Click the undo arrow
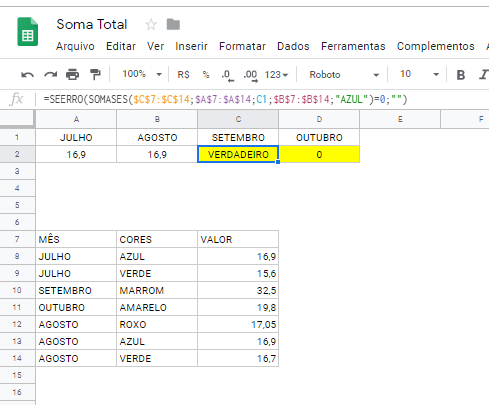The width and height of the screenshot is (489, 405). (x=27, y=75)
